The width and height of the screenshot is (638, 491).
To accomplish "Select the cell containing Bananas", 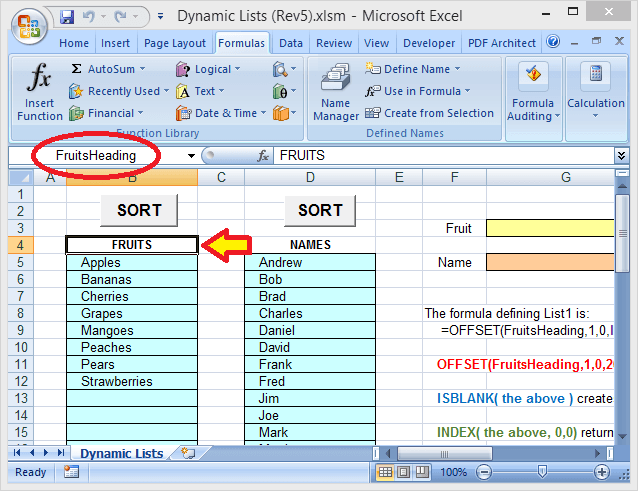I will pos(131,280).
